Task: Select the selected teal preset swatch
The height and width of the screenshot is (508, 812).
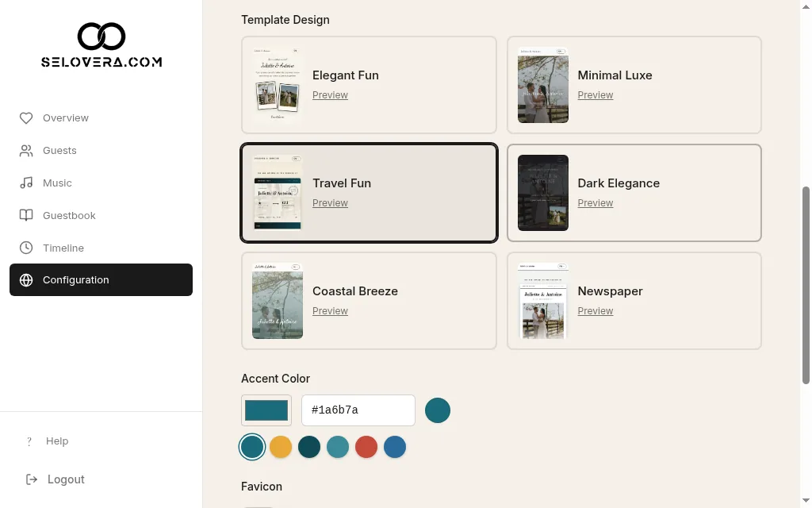Action: pos(252,447)
